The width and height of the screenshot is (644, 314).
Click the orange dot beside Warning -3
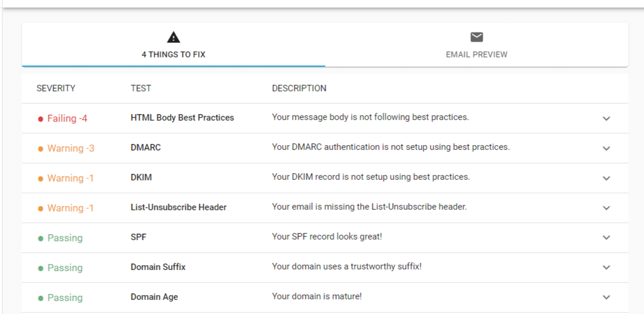coord(40,149)
